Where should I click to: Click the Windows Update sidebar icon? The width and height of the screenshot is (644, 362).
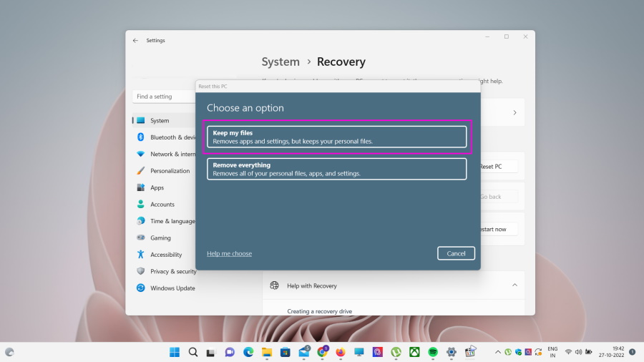[141, 288]
